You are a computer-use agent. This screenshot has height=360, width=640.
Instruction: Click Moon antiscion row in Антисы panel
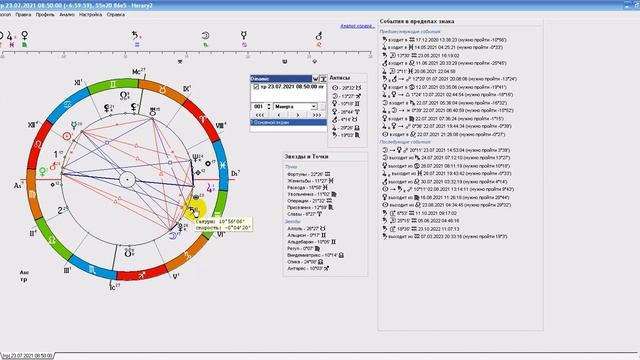347,96
